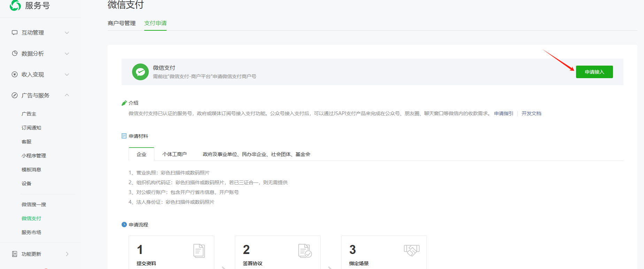Click the 微信支付 page title

[x=126, y=5]
